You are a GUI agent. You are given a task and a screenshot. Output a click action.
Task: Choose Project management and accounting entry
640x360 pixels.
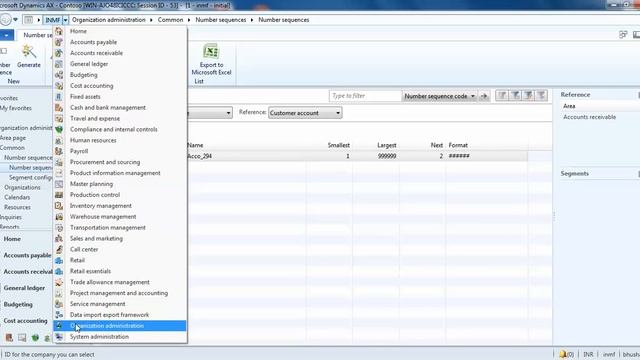119,293
